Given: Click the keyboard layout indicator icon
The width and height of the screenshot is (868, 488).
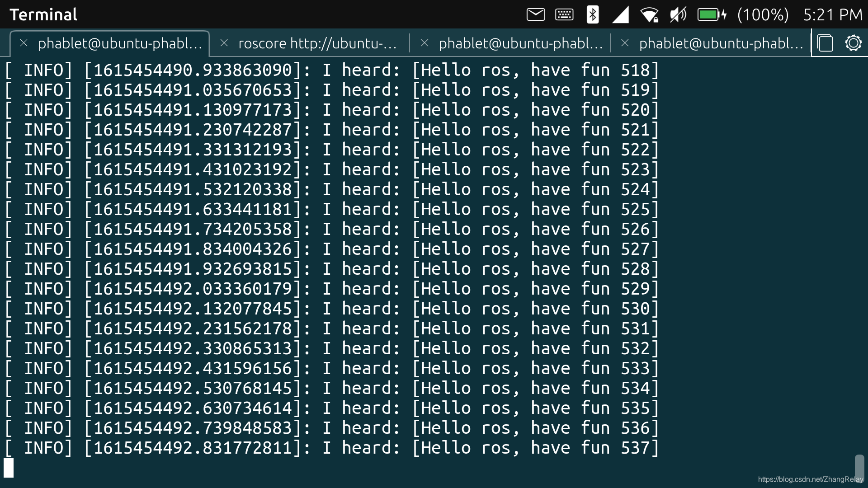Looking at the screenshot, I should coord(564,14).
